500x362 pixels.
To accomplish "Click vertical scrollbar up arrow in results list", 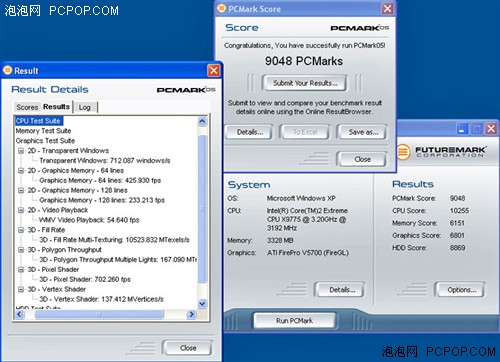I will tap(202, 121).
